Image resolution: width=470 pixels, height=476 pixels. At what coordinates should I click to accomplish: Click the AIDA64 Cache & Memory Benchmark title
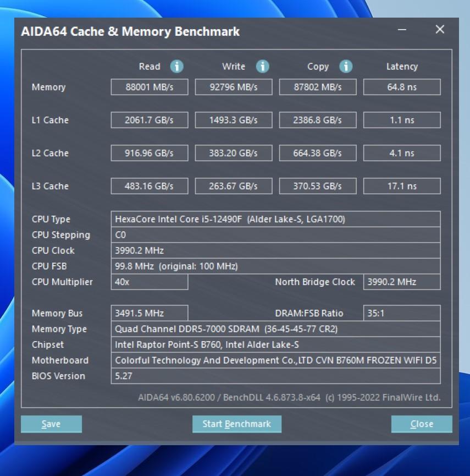pyautogui.click(x=130, y=31)
